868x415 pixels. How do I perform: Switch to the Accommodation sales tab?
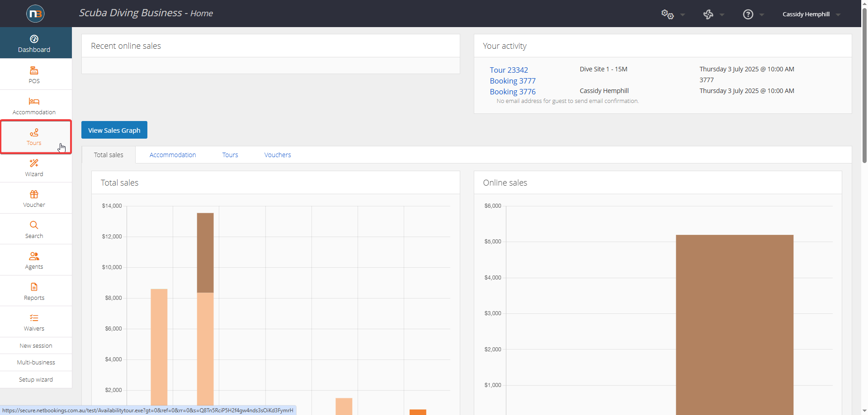[173, 155]
